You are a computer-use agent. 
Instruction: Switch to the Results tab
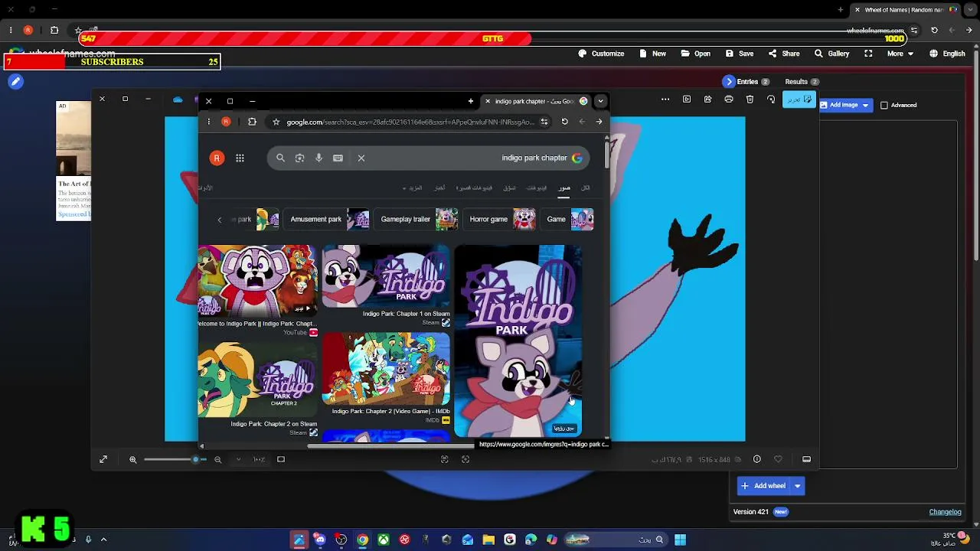(x=802, y=82)
